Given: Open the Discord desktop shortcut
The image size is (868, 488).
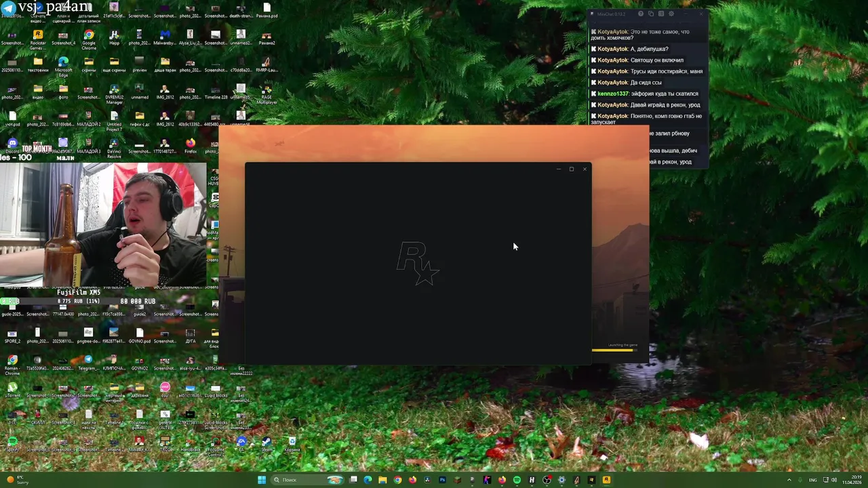Looking at the screenshot, I should tap(12, 146).
